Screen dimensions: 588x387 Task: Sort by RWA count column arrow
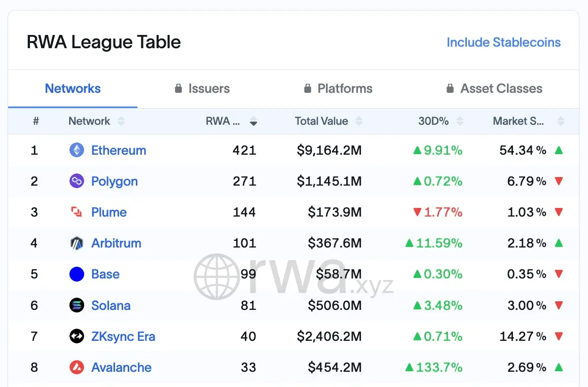[x=253, y=121]
